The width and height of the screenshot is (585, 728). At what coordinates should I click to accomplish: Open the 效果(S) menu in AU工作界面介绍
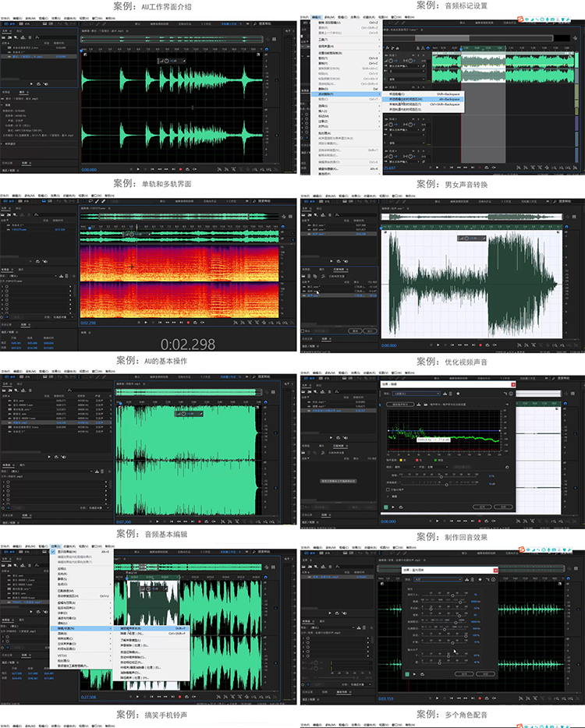pos(56,19)
